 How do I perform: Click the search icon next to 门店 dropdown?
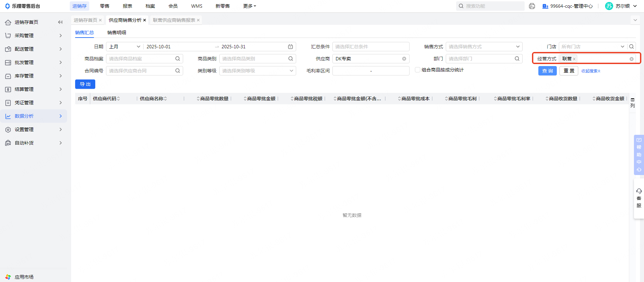632,47
